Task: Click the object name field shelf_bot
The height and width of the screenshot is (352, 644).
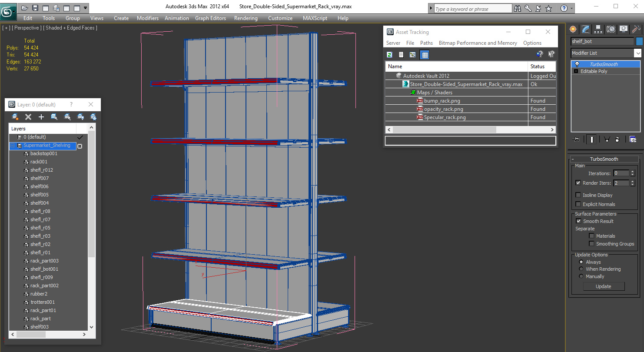Action: (x=602, y=41)
